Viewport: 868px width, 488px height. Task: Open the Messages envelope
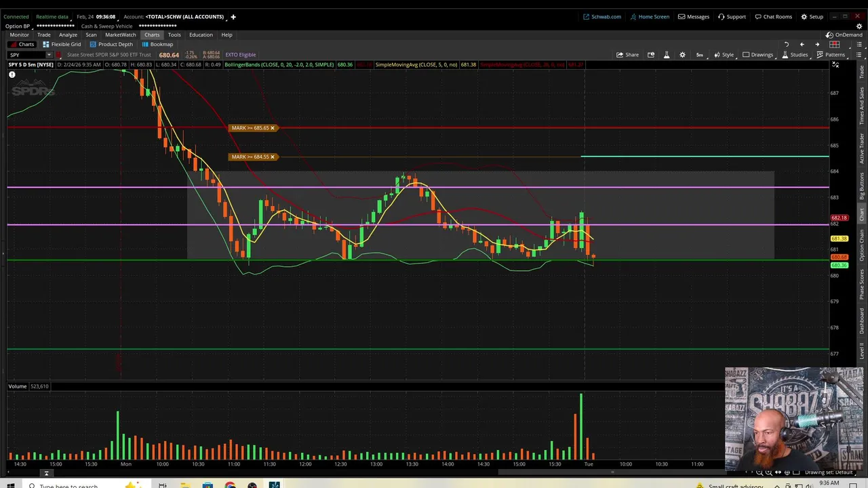(x=694, y=16)
